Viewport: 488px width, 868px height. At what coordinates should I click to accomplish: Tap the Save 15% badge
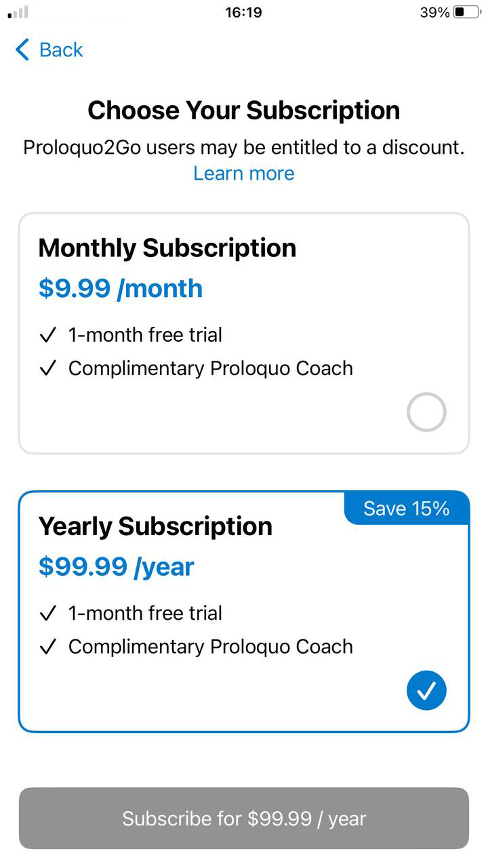pos(407,509)
